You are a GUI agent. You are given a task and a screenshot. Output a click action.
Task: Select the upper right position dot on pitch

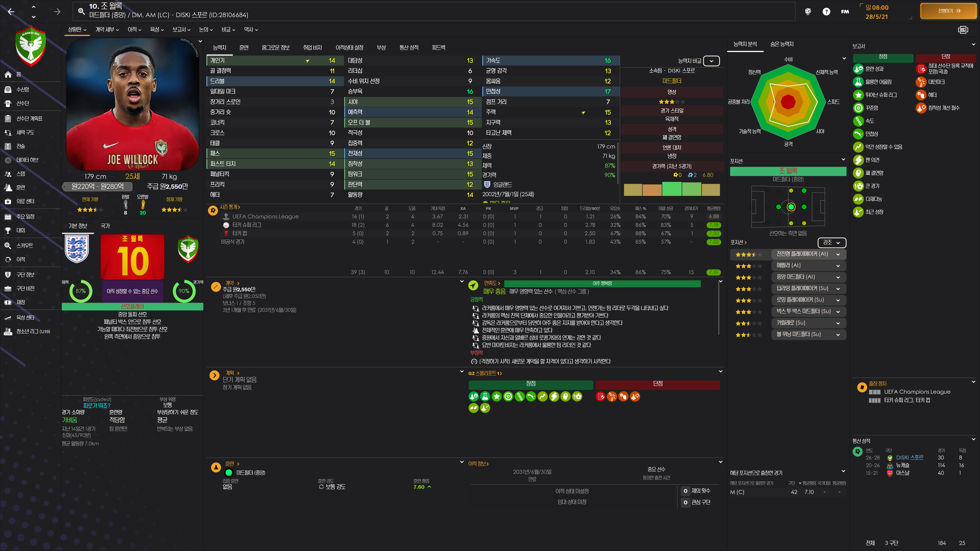pos(804,191)
